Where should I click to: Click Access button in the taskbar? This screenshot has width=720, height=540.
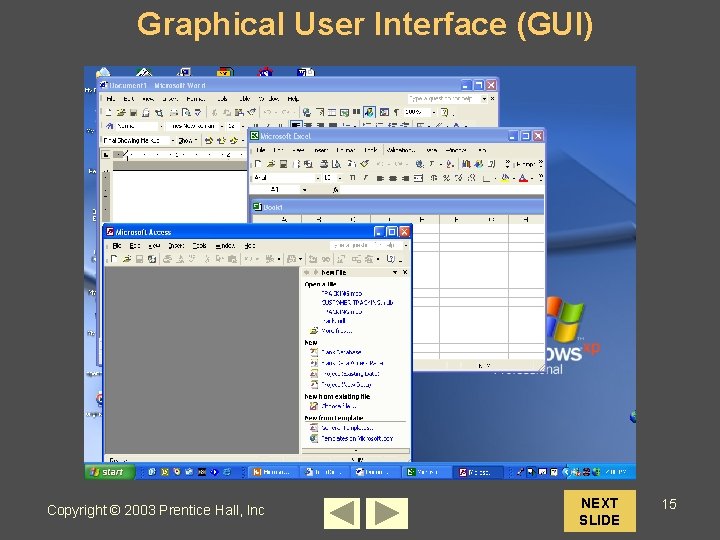[479, 472]
